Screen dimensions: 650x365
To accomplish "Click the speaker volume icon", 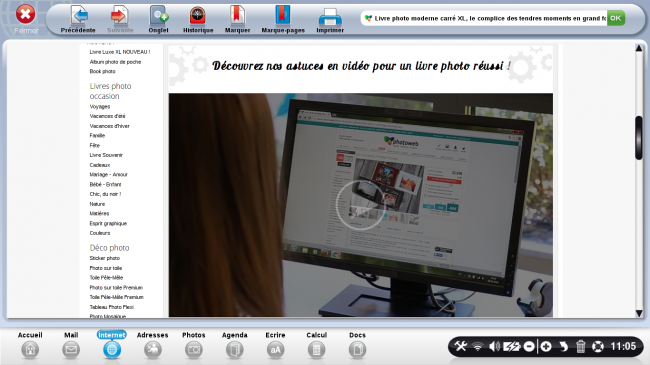I will 494,346.
